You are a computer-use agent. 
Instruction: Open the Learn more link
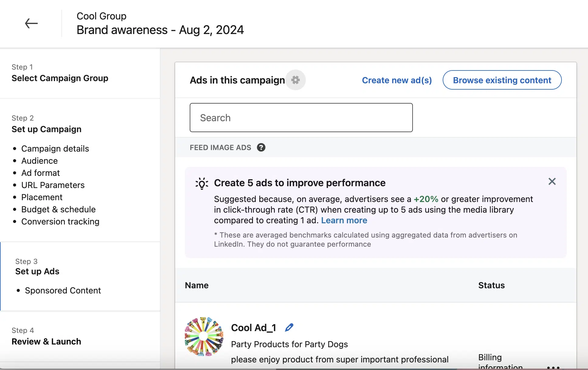pyautogui.click(x=344, y=220)
